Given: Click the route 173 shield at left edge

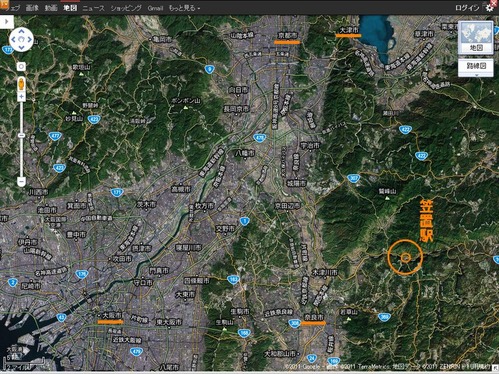Looking at the screenshot, I should click(8, 50).
